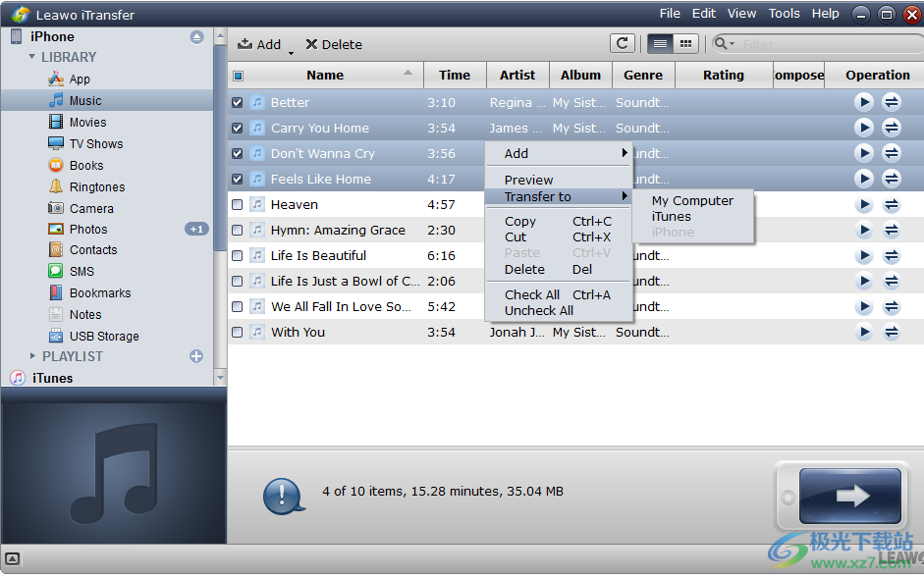The height and width of the screenshot is (579, 924).
Task: Open the Notes section
Action: (x=84, y=315)
